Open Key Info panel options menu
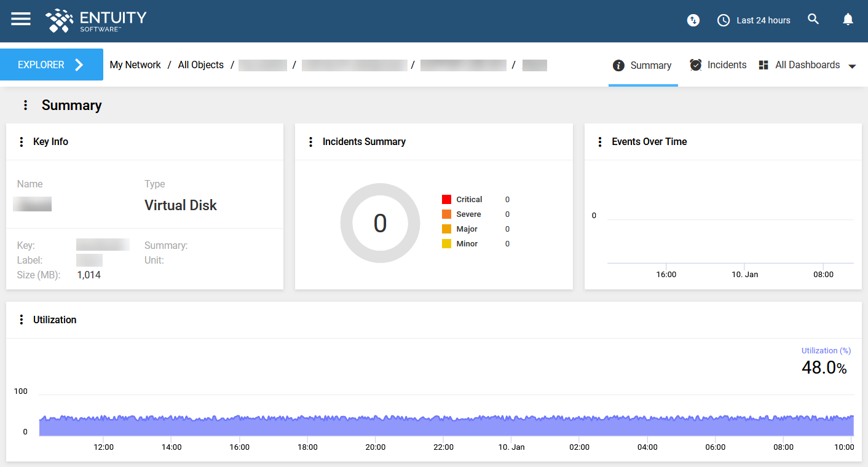The height and width of the screenshot is (467, 868). tap(22, 141)
